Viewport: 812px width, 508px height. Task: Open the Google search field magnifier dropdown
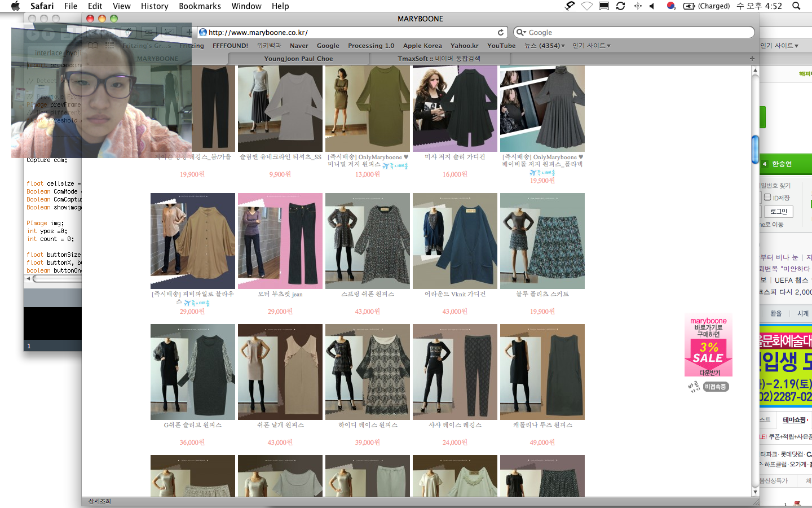pos(522,32)
